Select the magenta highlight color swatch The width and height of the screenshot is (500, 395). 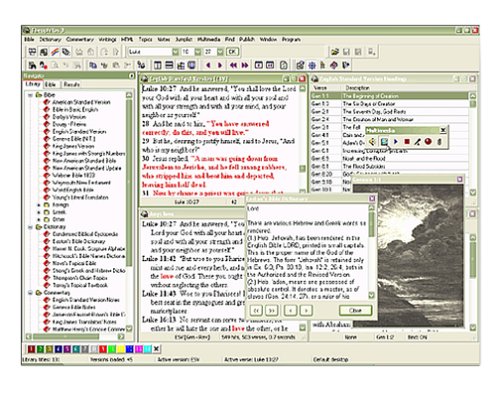pos(139,349)
